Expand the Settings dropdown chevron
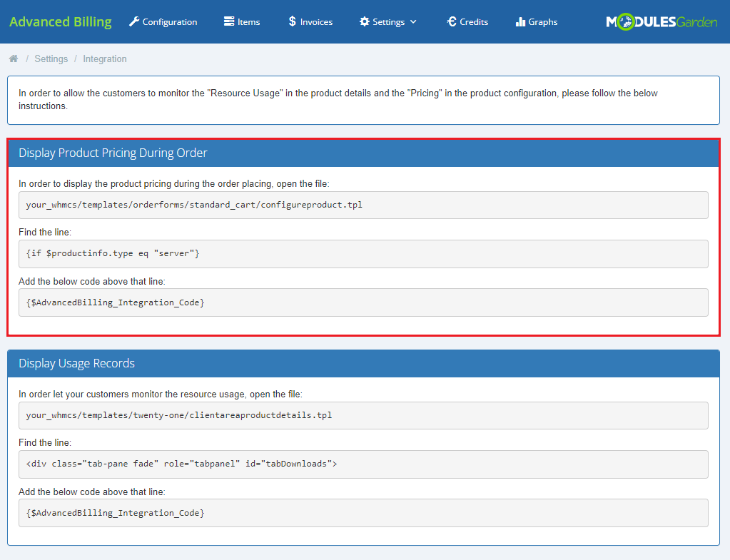730x560 pixels. [x=413, y=22]
